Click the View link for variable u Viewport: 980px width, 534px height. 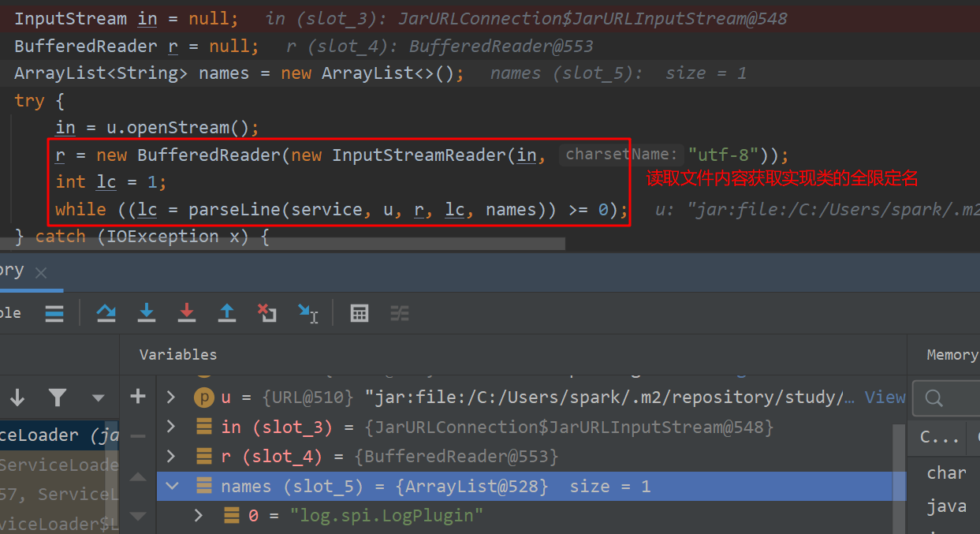pos(885,398)
